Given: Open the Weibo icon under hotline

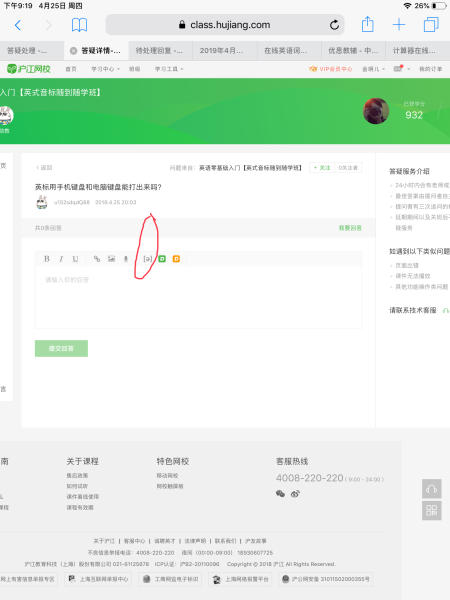Looking at the screenshot, I should 295,494.
